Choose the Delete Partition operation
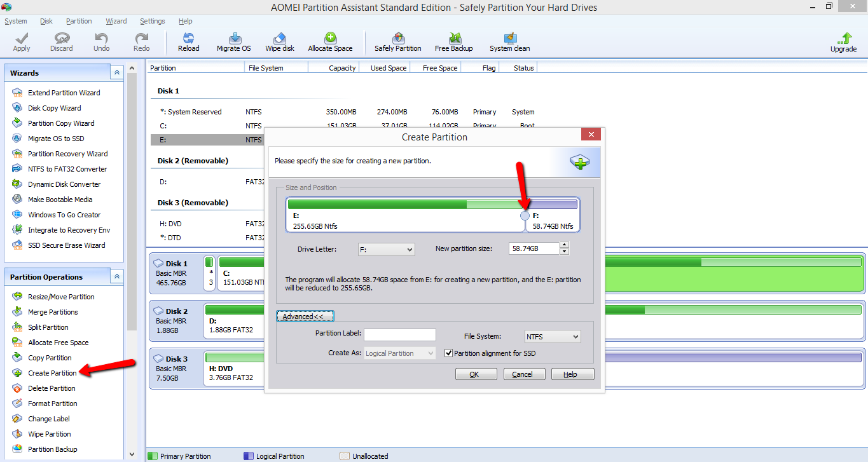The height and width of the screenshot is (462, 868). point(52,388)
